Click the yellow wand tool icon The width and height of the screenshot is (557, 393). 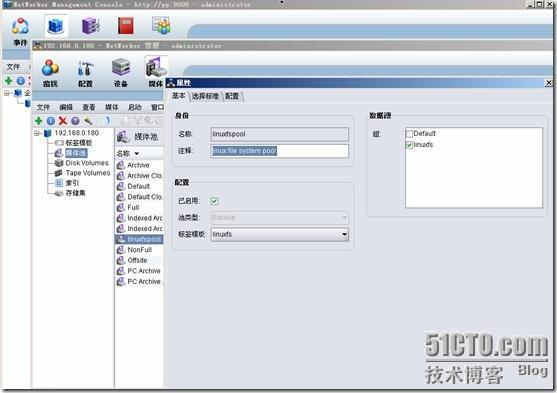pyautogui.click(x=88, y=121)
